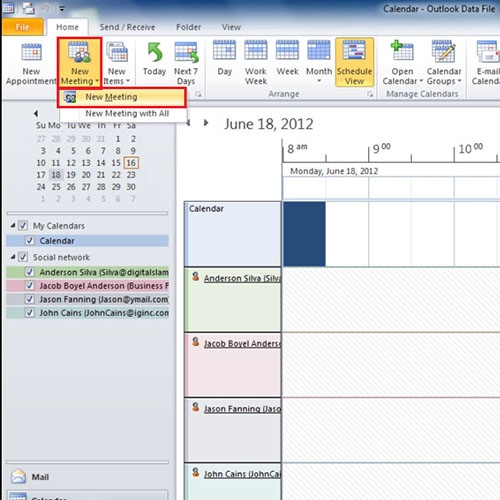Open the New Items icon
The image size is (500, 500).
(x=117, y=52)
